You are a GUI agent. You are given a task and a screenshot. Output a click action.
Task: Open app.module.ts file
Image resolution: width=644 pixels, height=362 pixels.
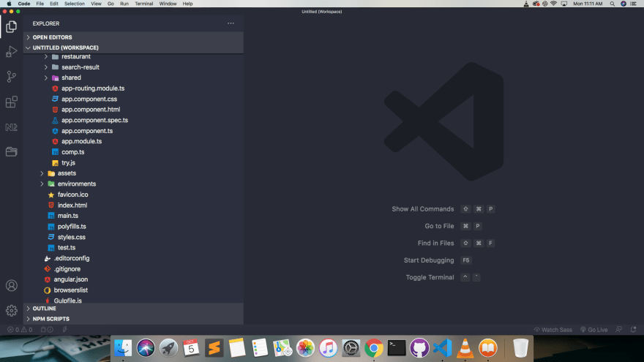pyautogui.click(x=82, y=141)
